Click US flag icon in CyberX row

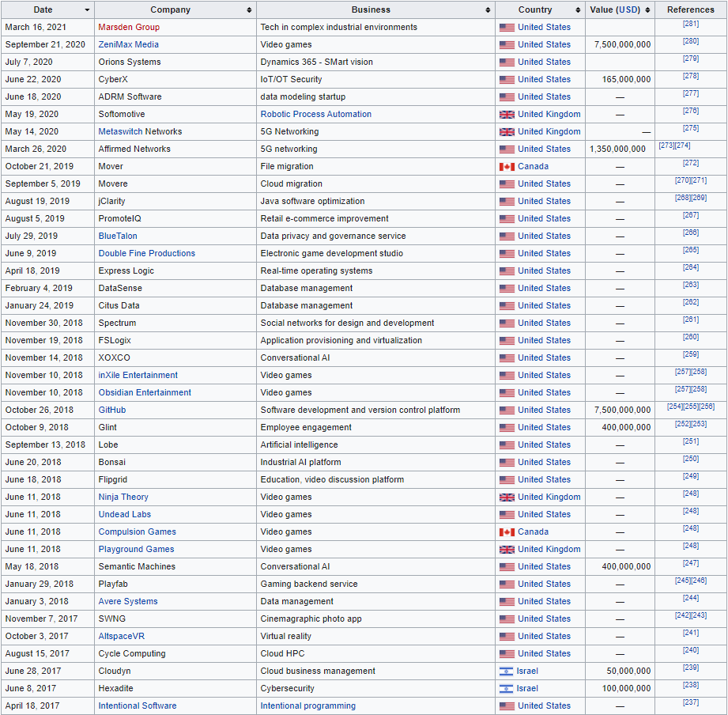click(x=507, y=79)
